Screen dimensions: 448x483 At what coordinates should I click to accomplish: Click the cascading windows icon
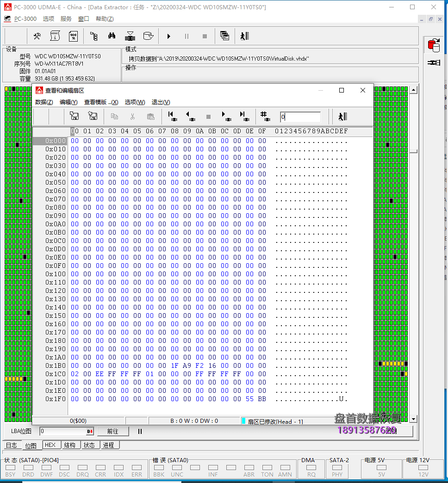coord(224,36)
